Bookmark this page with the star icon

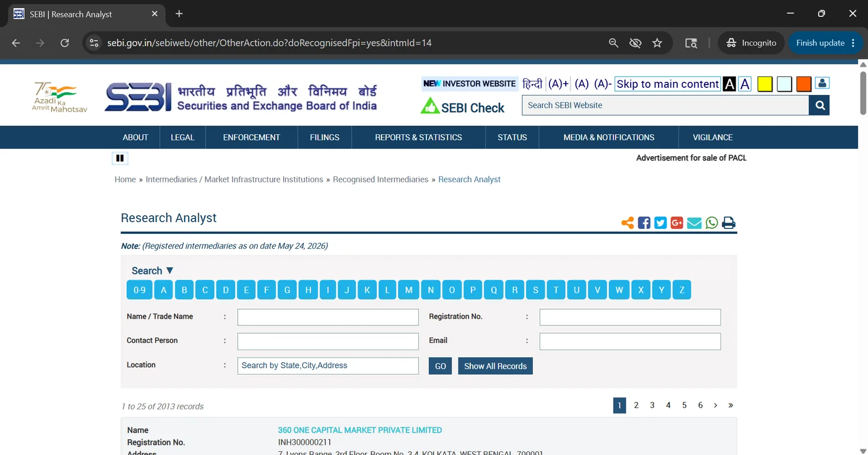(x=658, y=43)
